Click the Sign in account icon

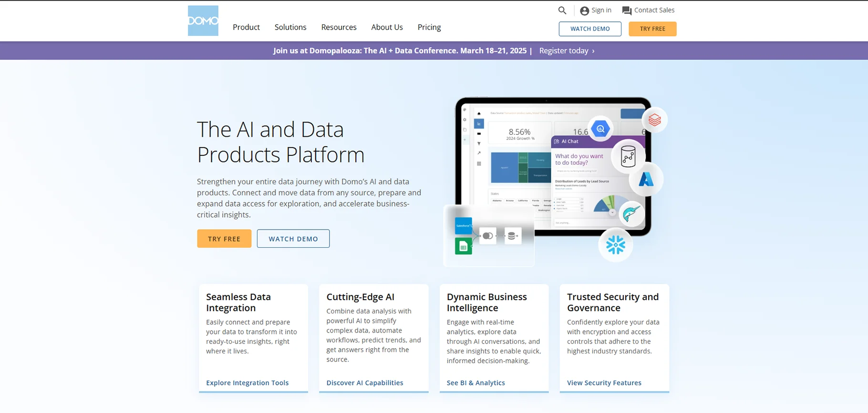click(584, 10)
